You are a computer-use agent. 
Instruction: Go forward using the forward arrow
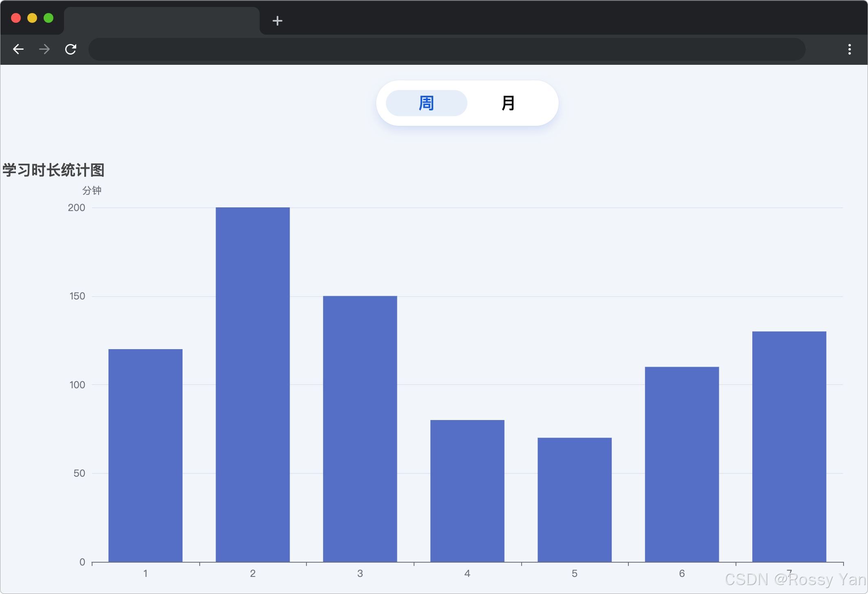coord(44,49)
